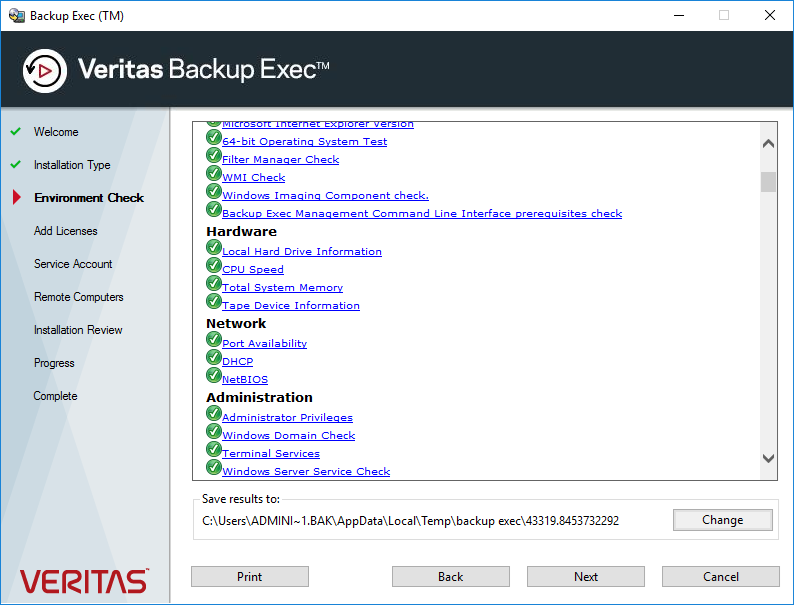Open the Tape Device Information link
The width and height of the screenshot is (794, 605).
pyautogui.click(x=291, y=306)
